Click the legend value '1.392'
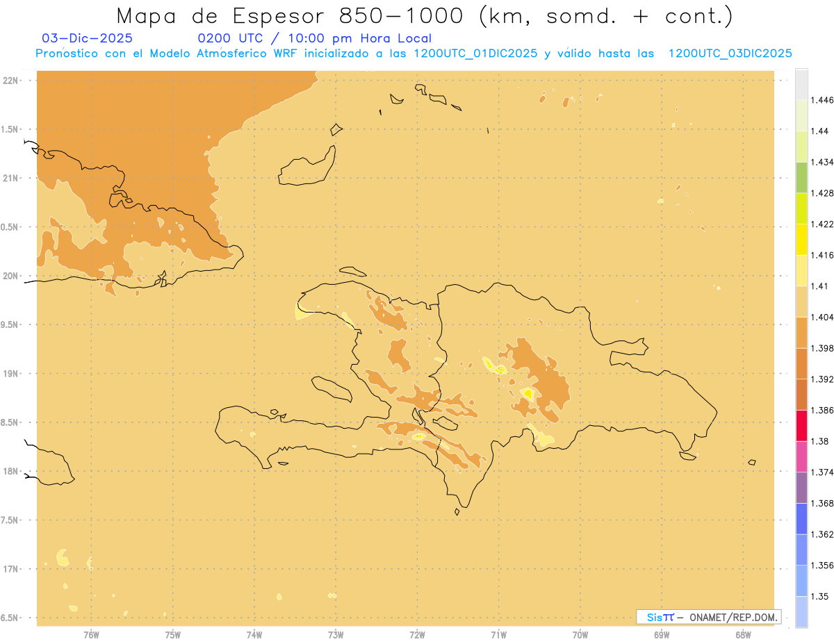834x644 pixels. point(822,379)
